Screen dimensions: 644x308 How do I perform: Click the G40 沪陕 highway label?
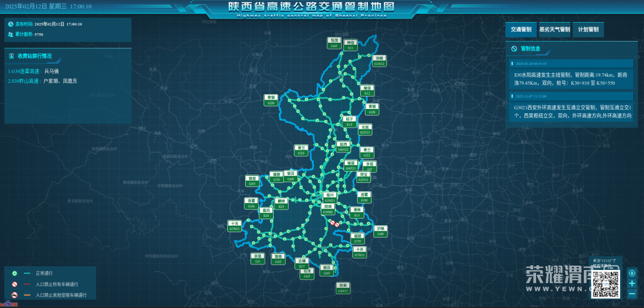point(380,231)
